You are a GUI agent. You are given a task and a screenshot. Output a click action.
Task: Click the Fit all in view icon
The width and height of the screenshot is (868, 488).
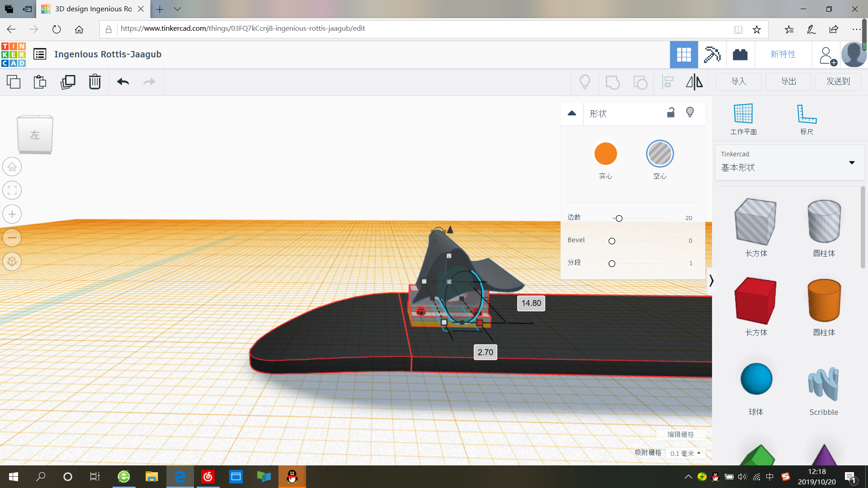point(12,190)
